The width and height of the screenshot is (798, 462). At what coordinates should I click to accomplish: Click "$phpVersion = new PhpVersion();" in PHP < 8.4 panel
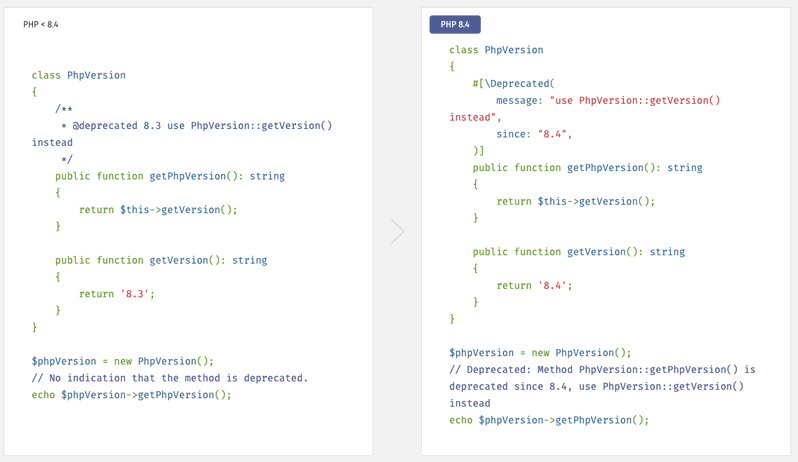pyautogui.click(x=123, y=361)
